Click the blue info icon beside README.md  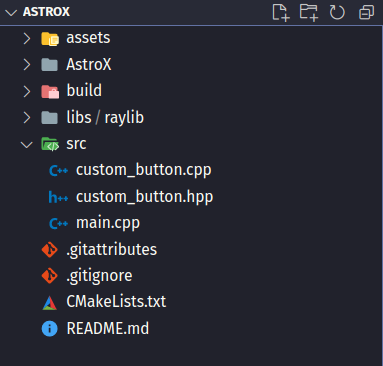pos(50,329)
